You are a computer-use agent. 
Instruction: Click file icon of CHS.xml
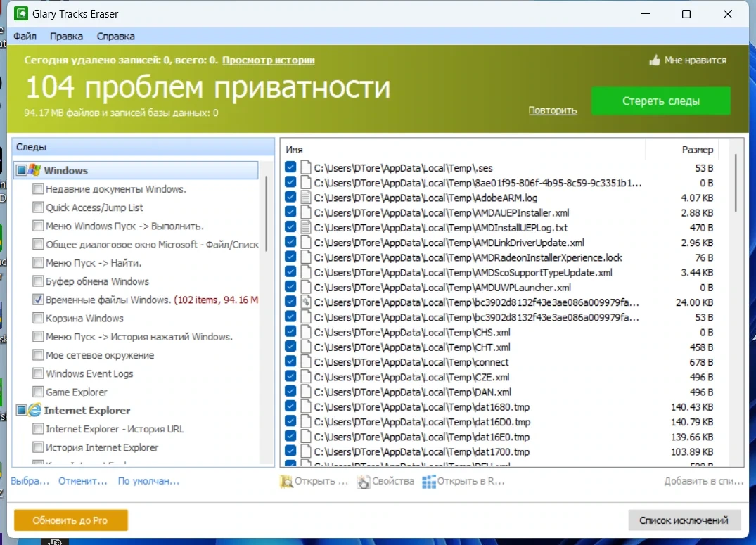[x=305, y=333]
